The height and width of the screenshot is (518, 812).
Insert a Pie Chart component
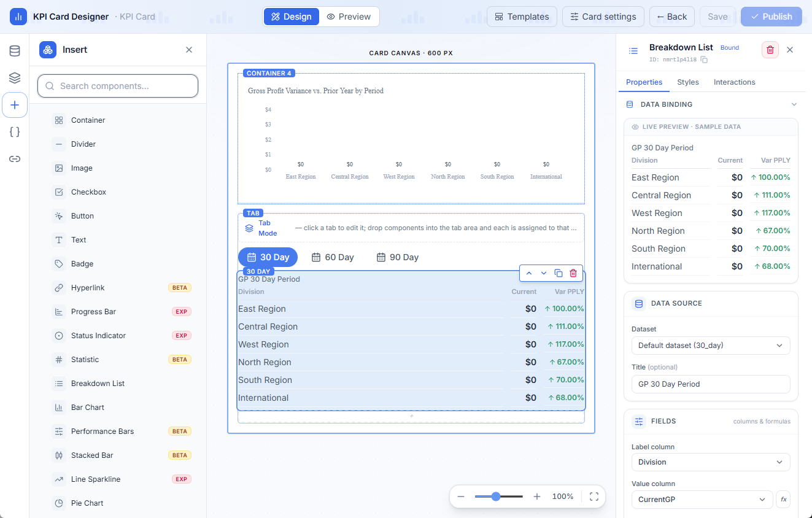(x=118, y=503)
